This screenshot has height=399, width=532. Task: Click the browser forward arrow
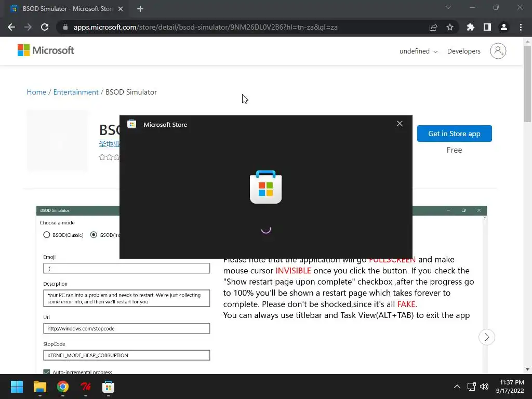pos(28,27)
